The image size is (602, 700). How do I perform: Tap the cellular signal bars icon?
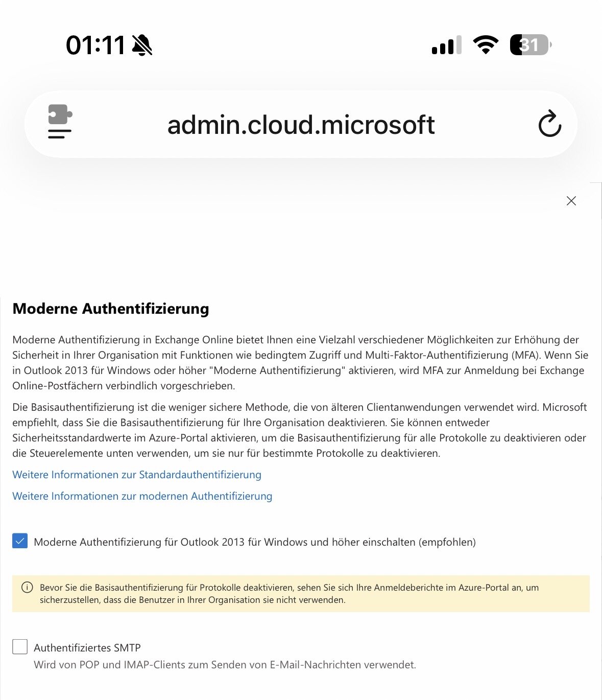coord(446,45)
